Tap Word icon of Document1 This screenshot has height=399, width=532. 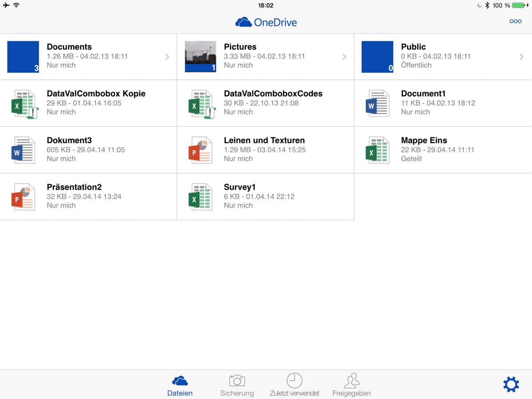point(377,103)
